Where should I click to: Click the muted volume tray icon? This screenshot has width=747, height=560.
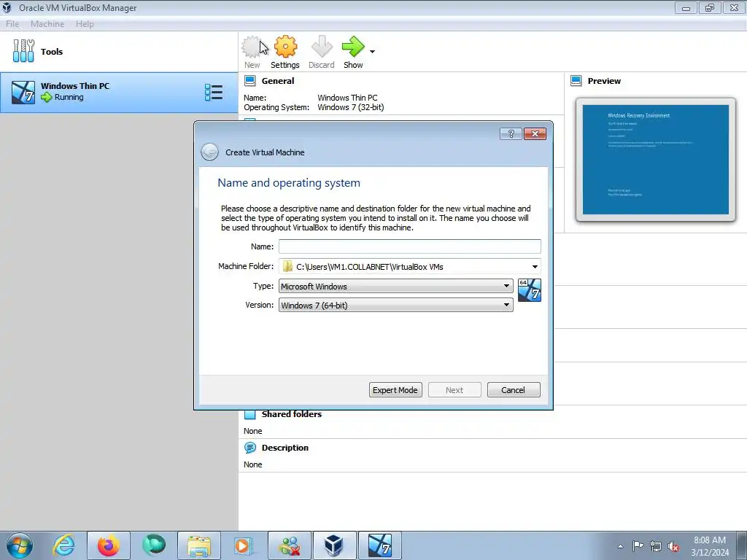pos(673,547)
